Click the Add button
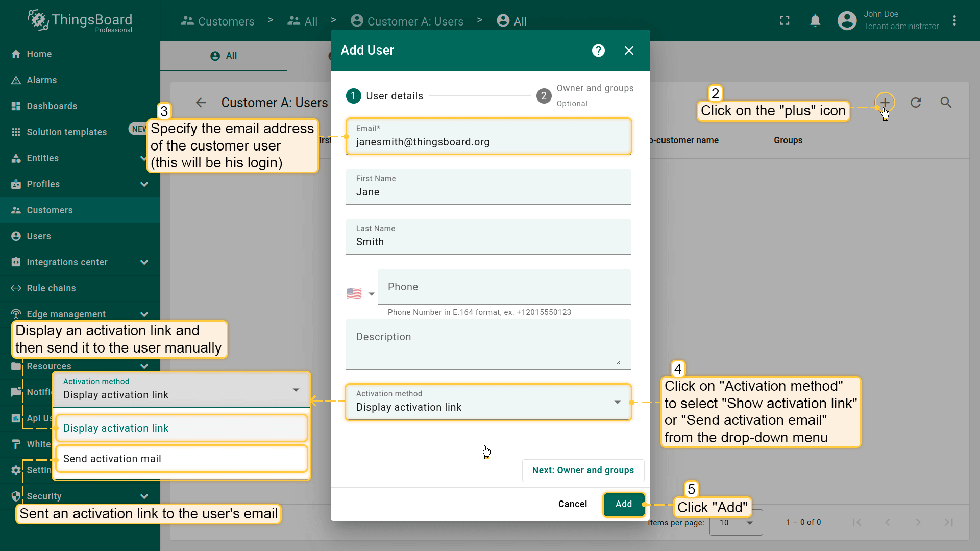This screenshot has height=551, width=980. [x=623, y=504]
